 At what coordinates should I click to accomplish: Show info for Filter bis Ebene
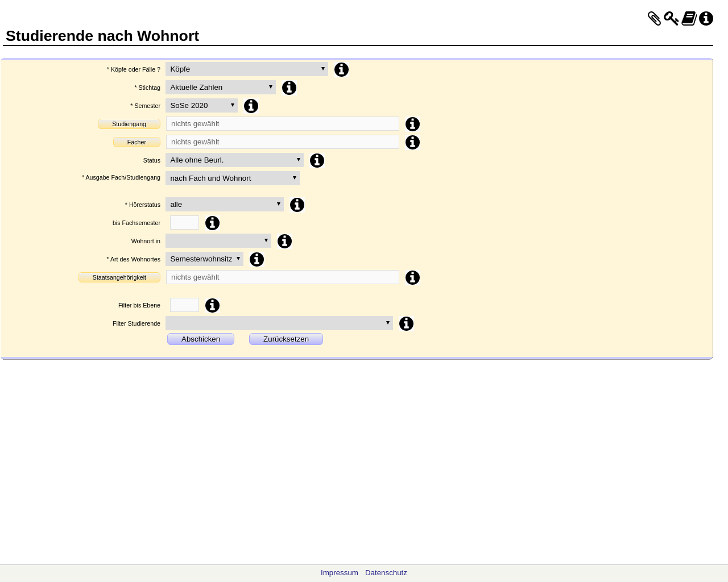(x=212, y=305)
